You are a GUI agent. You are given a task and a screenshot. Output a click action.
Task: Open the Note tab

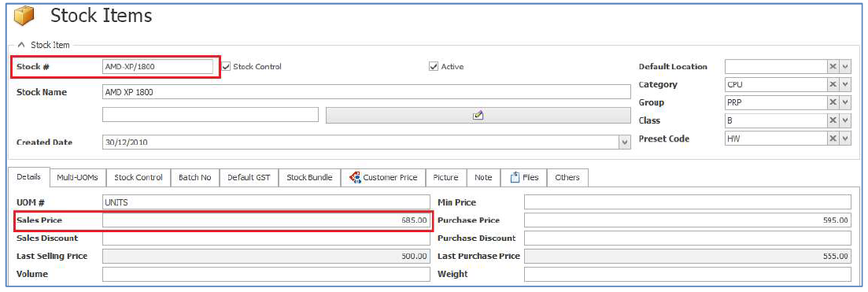483,177
